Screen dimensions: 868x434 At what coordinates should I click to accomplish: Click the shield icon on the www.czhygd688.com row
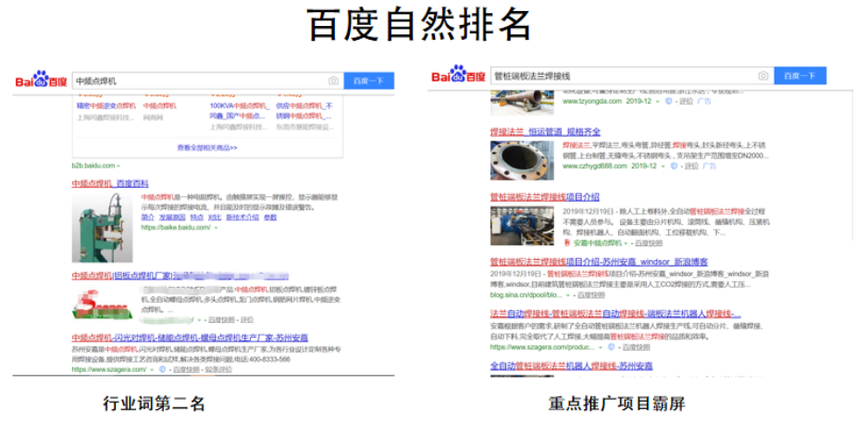click(674, 166)
